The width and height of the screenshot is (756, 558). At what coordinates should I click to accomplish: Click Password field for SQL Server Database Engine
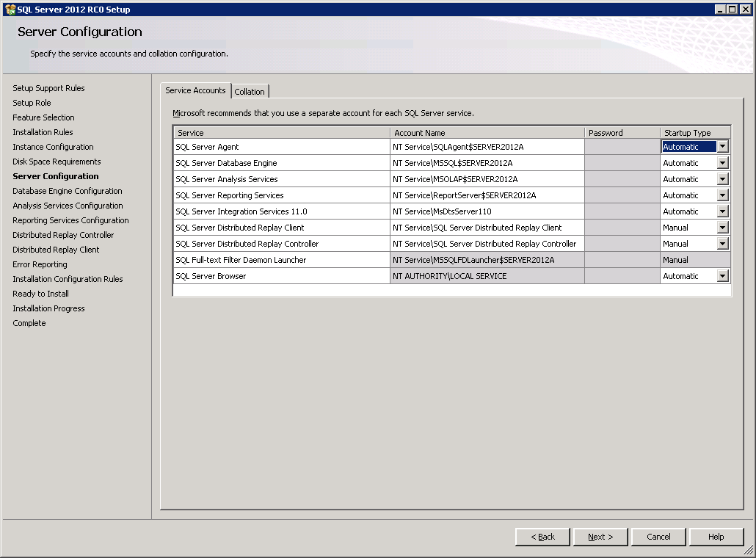pos(622,163)
